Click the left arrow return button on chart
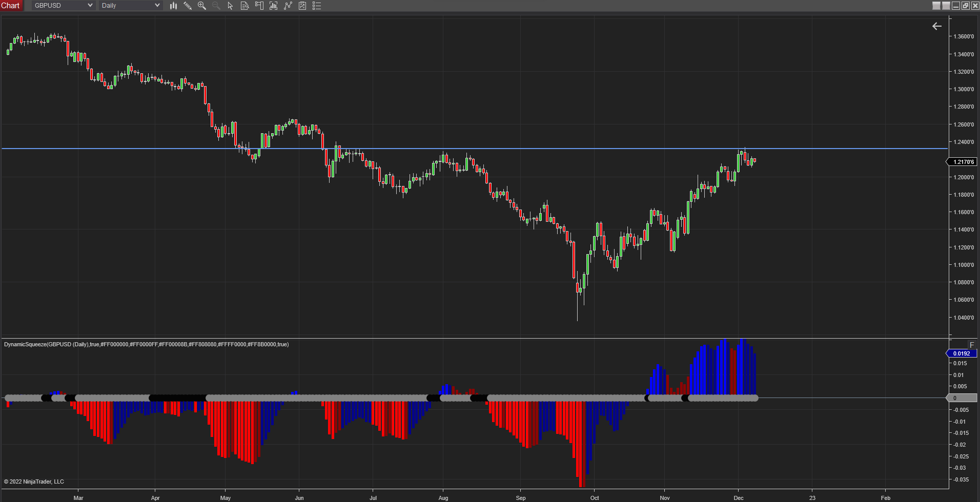The image size is (980, 502). (x=936, y=26)
